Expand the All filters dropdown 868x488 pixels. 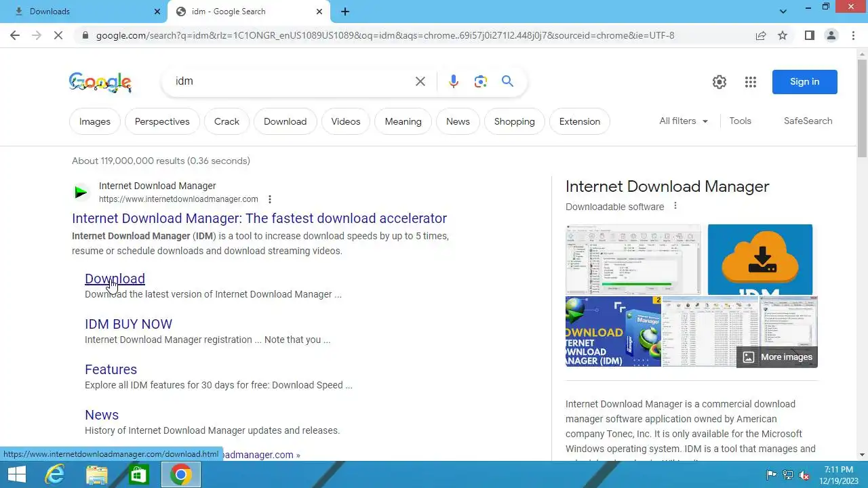tap(684, 121)
